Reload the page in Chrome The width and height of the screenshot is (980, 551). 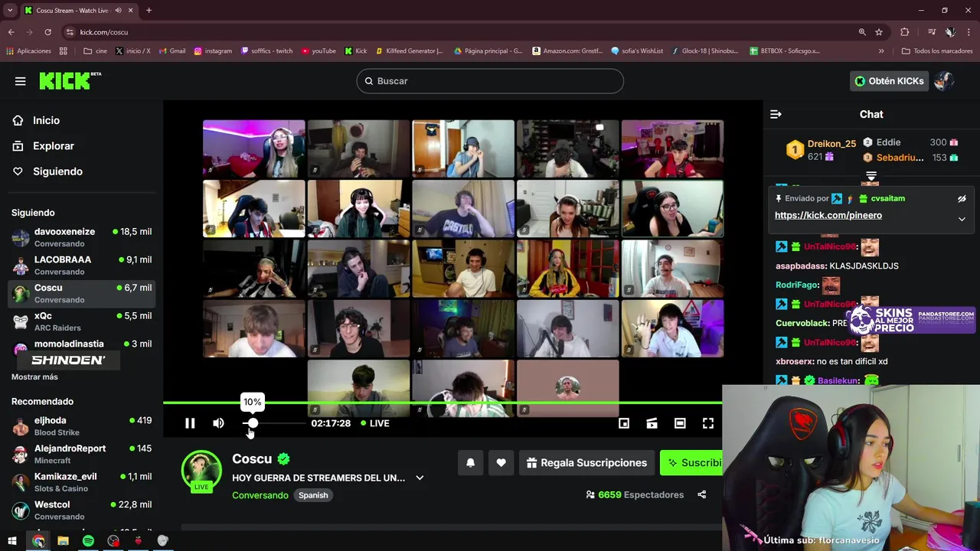[x=47, y=32]
